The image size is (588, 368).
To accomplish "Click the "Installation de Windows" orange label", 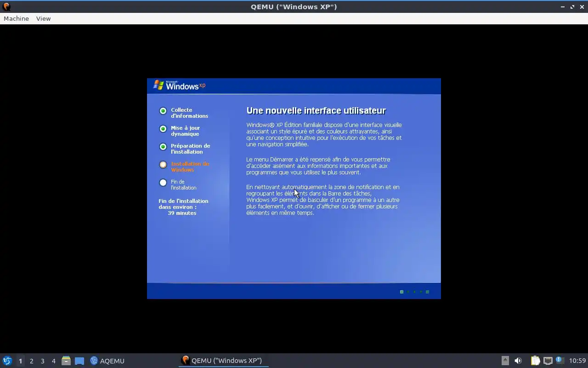I will (x=190, y=167).
